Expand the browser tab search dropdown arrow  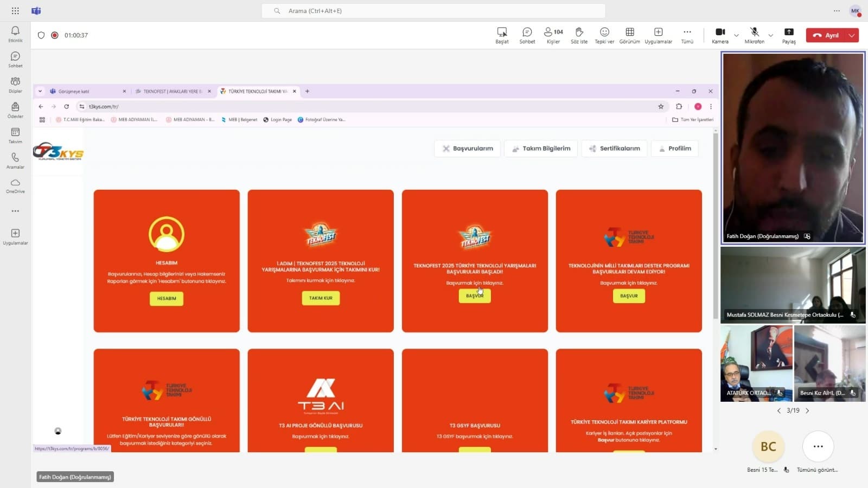pyautogui.click(x=40, y=92)
